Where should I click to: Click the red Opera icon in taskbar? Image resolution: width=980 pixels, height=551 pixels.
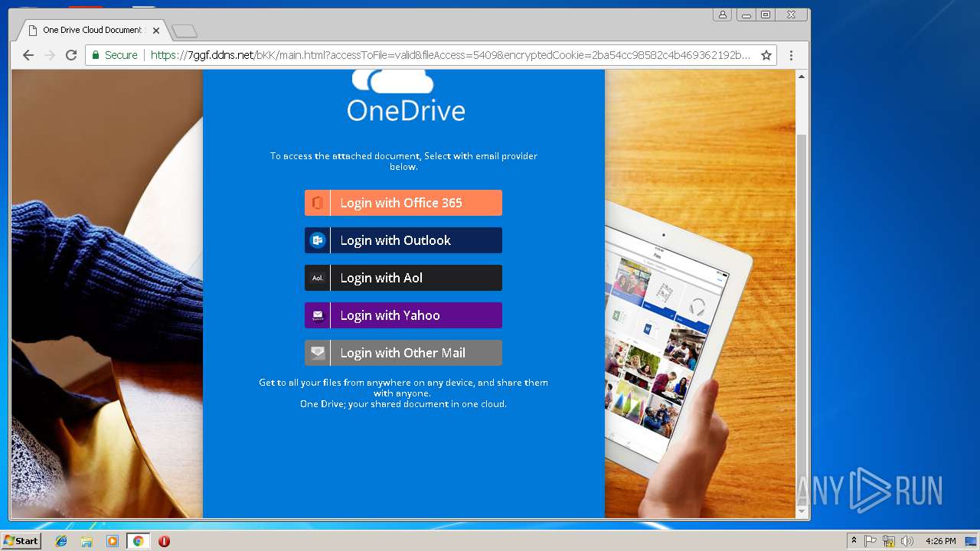click(x=164, y=541)
